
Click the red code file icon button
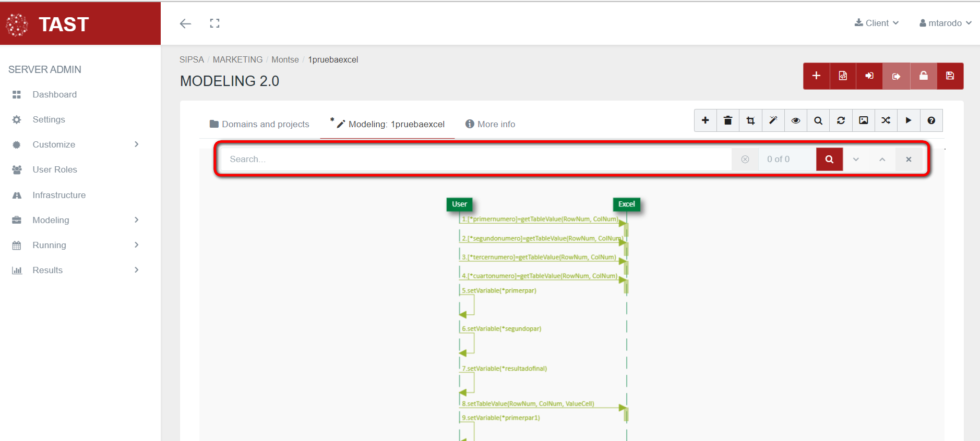click(843, 76)
